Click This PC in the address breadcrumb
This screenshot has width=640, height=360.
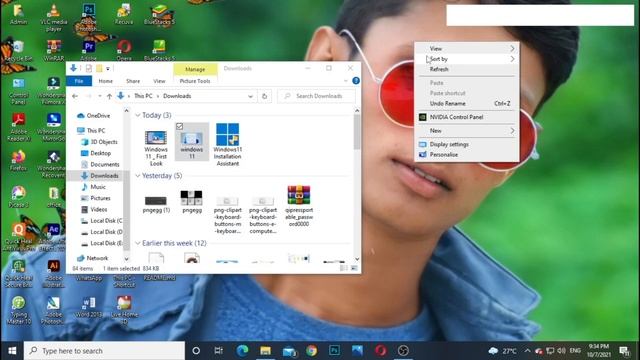click(143, 96)
